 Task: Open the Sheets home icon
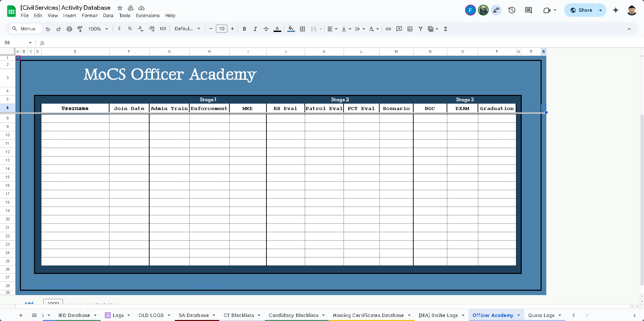[x=11, y=11]
